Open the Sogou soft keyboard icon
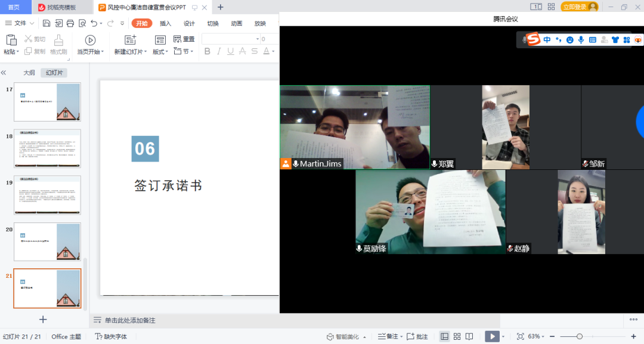 point(592,40)
